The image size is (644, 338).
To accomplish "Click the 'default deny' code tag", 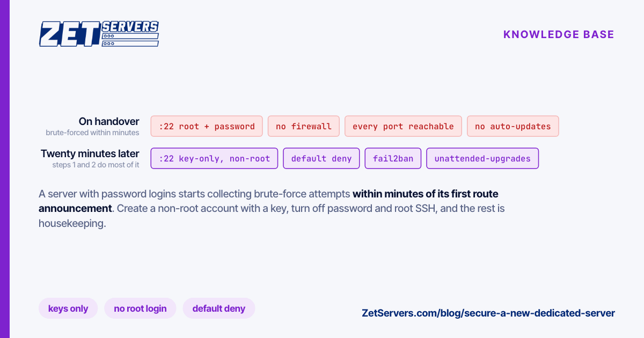I will click(x=321, y=158).
